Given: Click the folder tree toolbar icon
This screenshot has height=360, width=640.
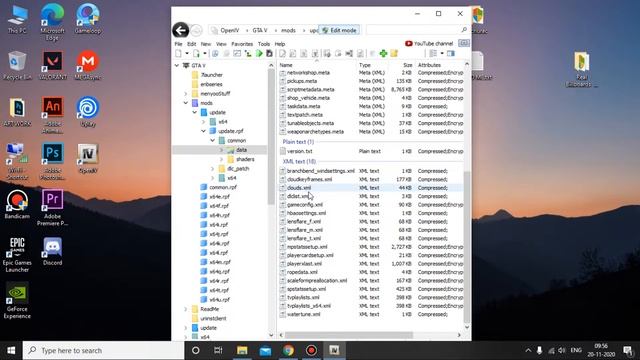Looking at the screenshot, I should point(248,53).
